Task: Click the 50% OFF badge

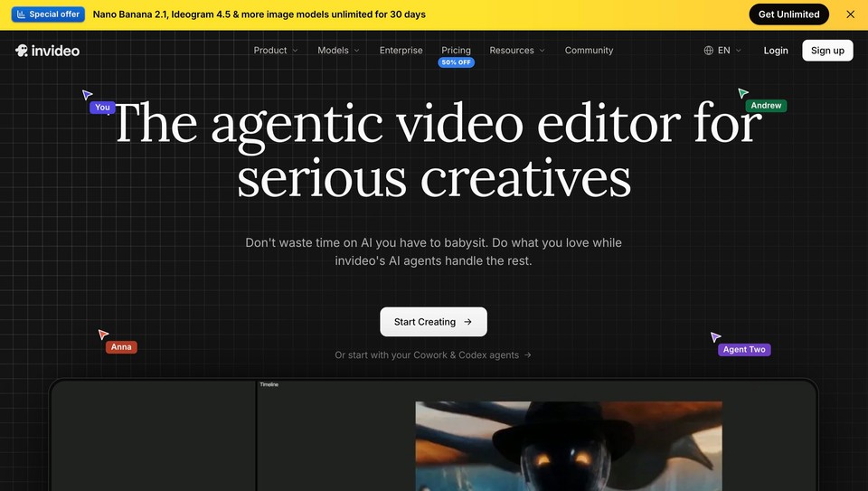Action: [x=456, y=62]
